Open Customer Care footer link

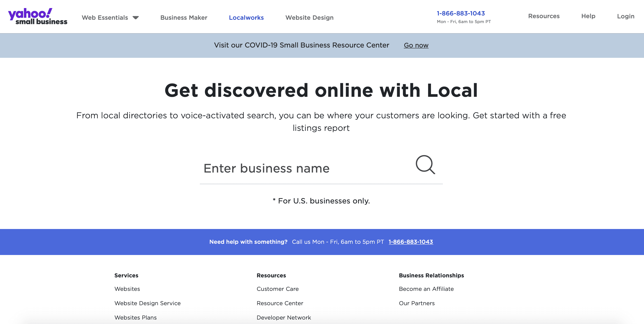coord(278,289)
